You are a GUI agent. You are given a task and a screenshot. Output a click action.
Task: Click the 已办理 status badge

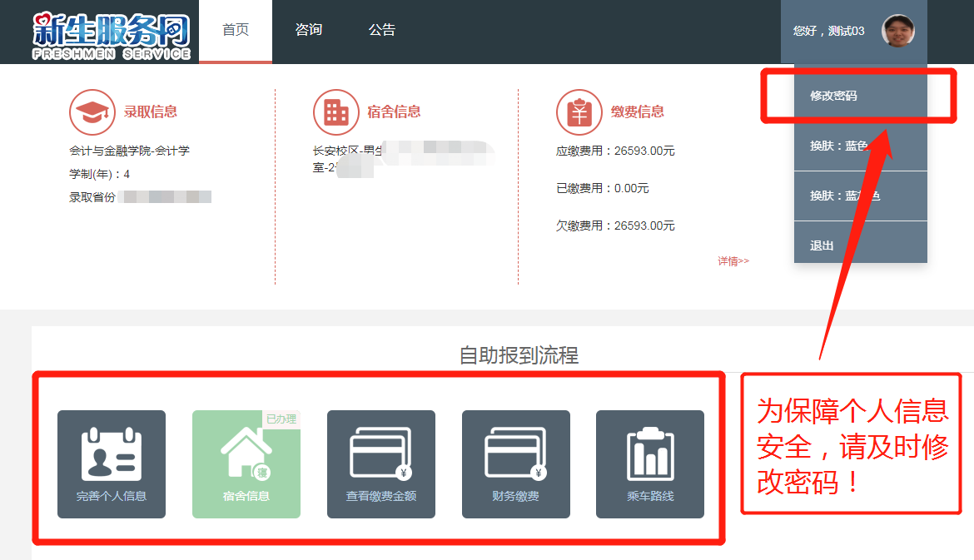[x=281, y=419]
